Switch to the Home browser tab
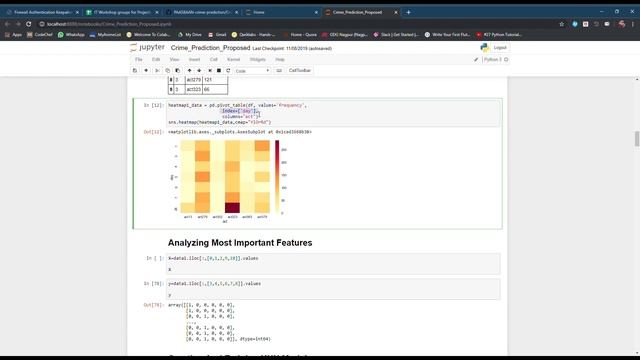The height and width of the screenshot is (360, 640). point(281,12)
